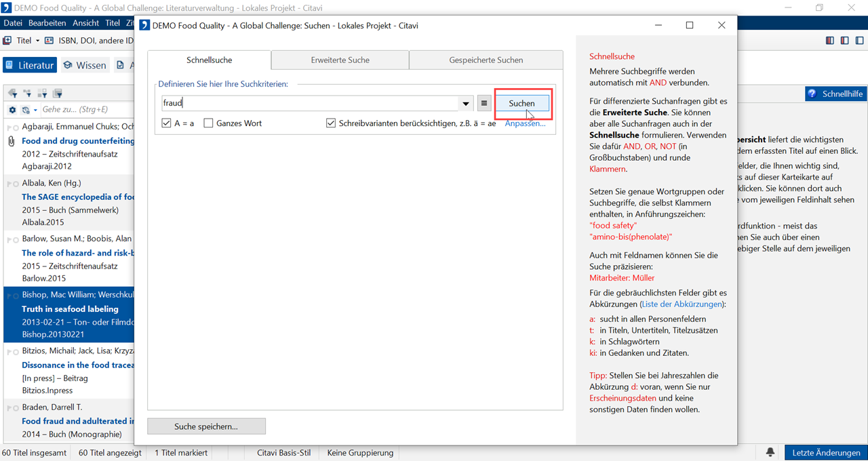Open the 'Gespeicherte Suchen' tab
This screenshot has height=461, width=868.
tap(486, 60)
